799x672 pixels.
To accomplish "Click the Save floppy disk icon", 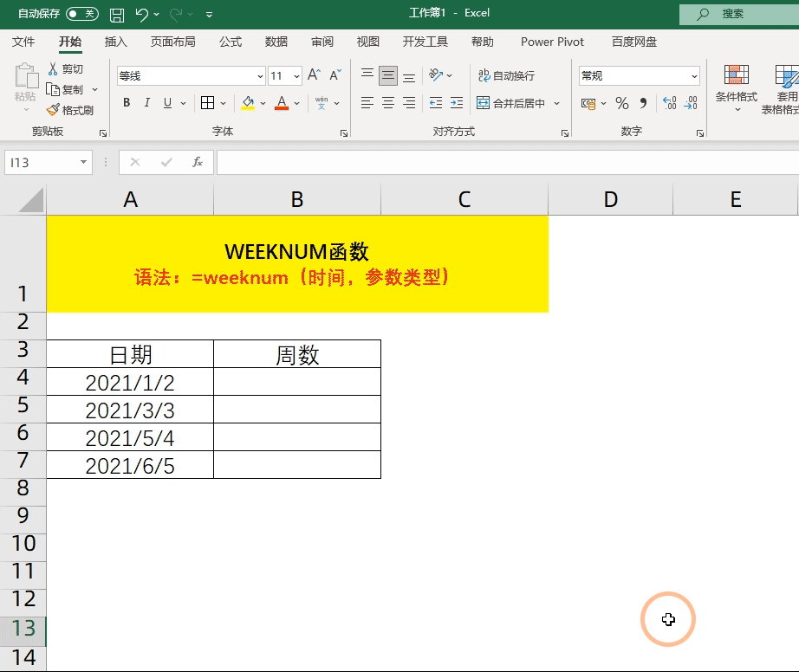I will (x=117, y=15).
